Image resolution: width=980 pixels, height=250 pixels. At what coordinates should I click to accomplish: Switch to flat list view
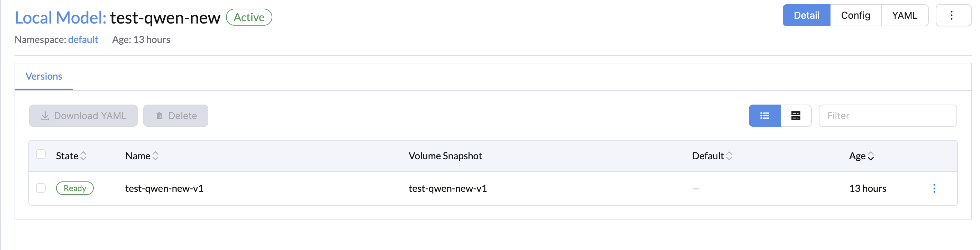click(765, 116)
